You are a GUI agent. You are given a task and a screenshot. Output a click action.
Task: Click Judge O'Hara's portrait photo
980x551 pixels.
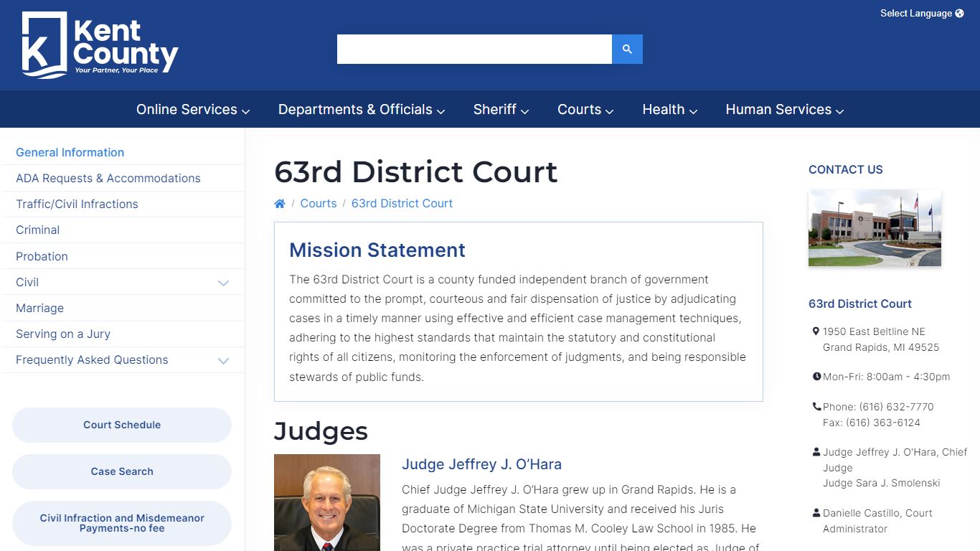tap(327, 502)
